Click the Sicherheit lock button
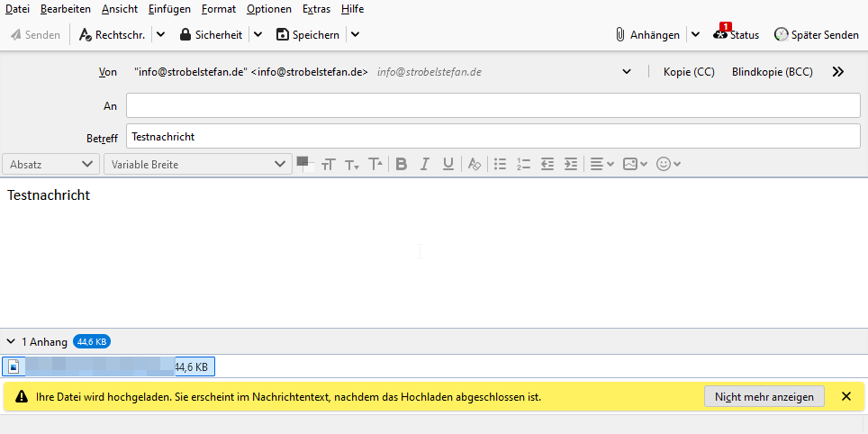The width and height of the screenshot is (868, 434). click(211, 35)
